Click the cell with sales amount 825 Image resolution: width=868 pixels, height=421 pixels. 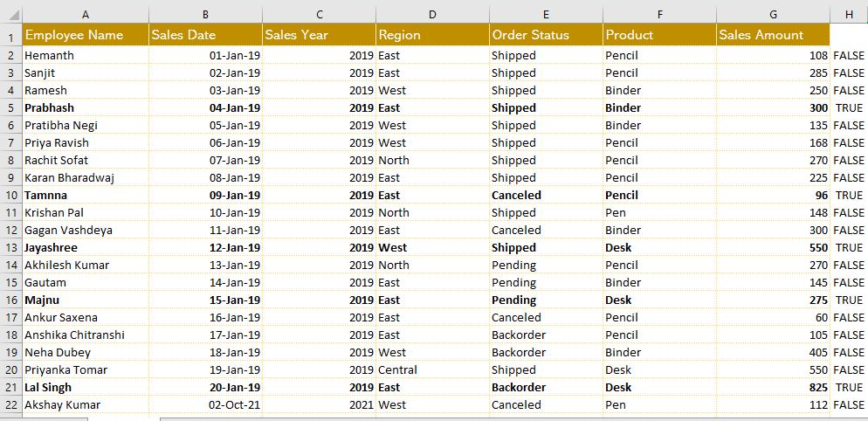click(773, 387)
